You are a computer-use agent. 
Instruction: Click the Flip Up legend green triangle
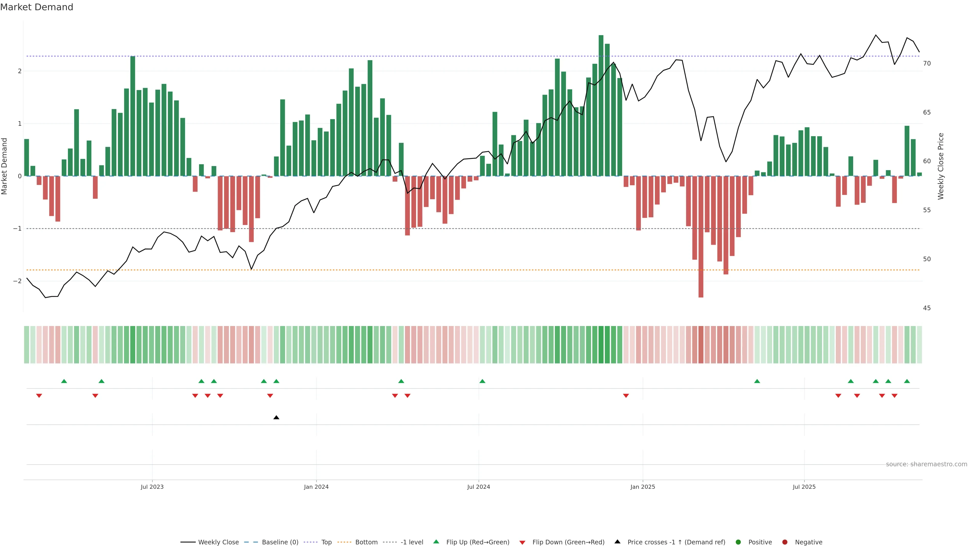pyautogui.click(x=436, y=542)
